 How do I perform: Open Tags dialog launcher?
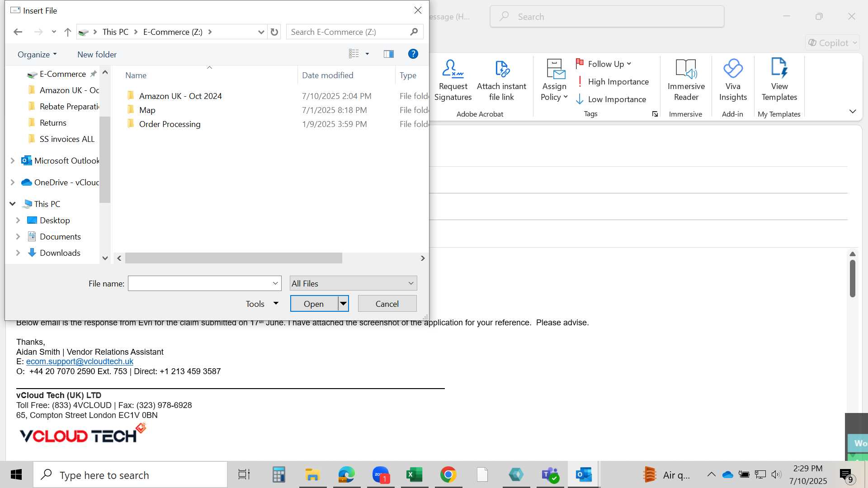pos(655,114)
